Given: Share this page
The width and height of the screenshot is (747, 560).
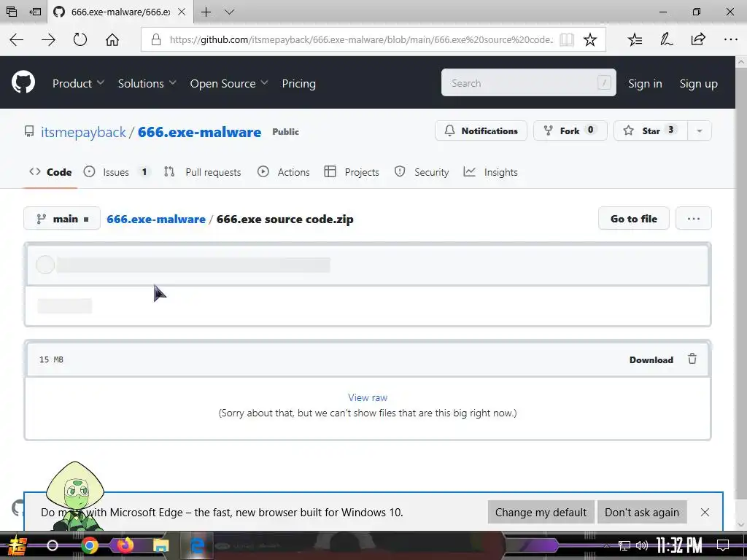Looking at the screenshot, I should tap(698, 39).
